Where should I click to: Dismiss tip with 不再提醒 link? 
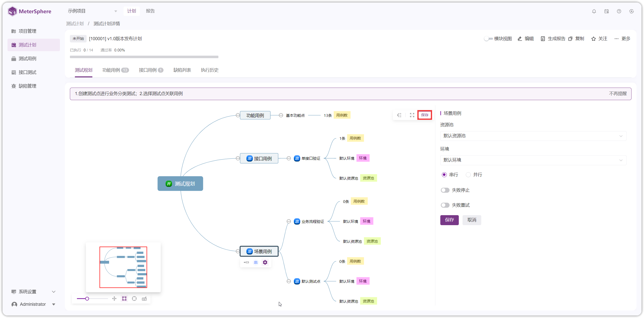[618, 94]
